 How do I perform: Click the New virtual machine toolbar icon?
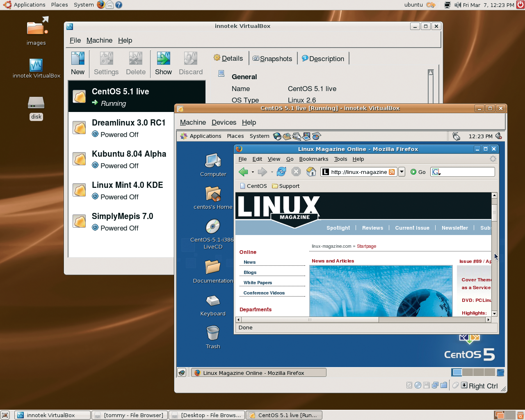(78, 58)
